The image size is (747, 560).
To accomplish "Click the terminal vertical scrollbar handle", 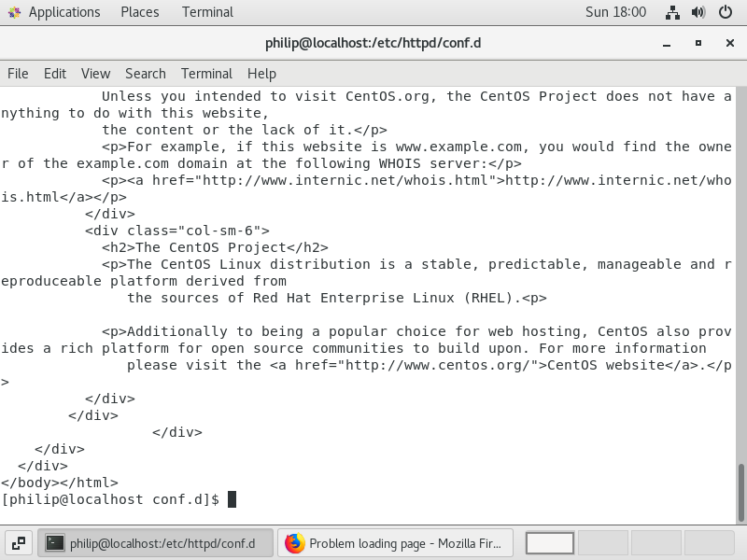I will pos(741,493).
